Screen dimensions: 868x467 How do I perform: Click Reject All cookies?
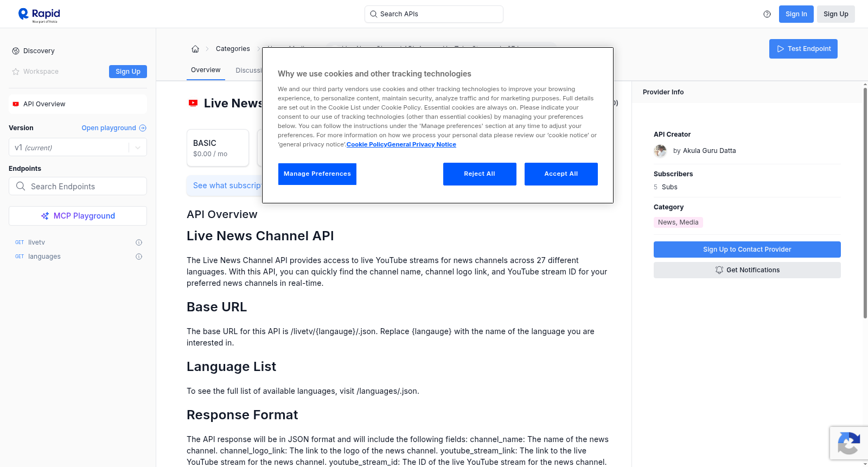point(480,174)
